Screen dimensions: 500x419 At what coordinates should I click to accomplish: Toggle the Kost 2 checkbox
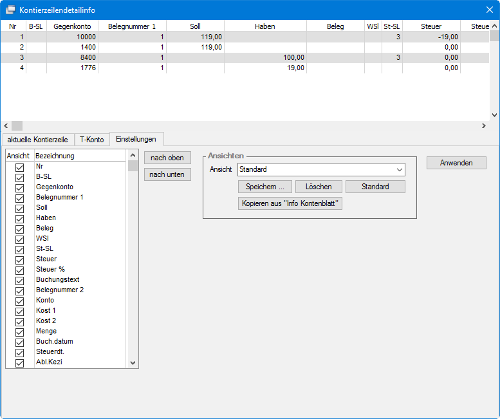(x=20, y=322)
